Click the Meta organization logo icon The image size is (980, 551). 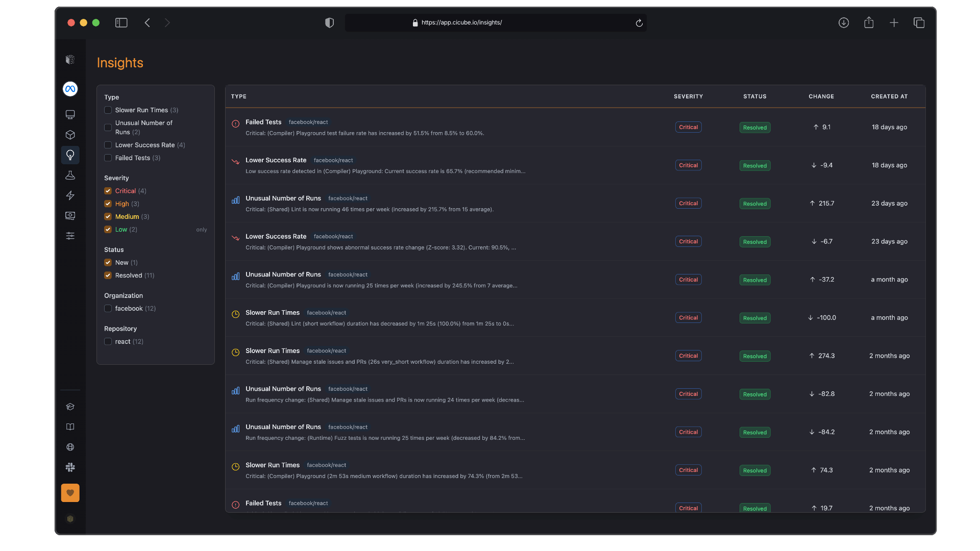70,89
